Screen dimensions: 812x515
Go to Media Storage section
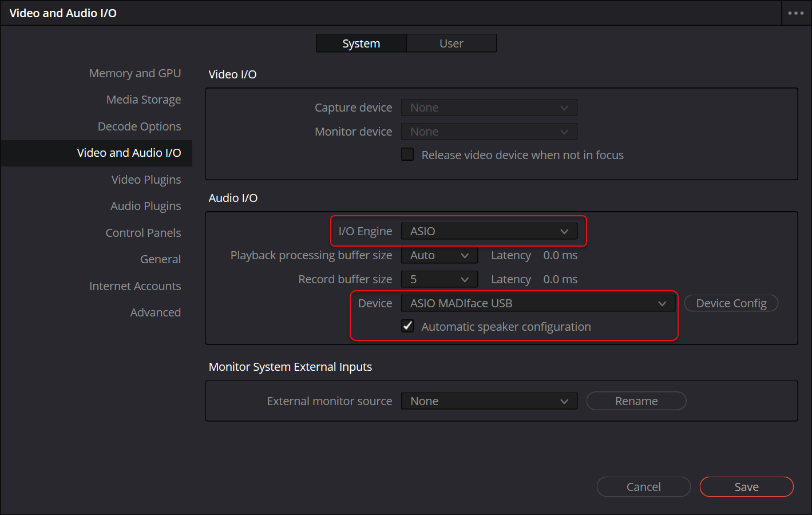tap(144, 100)
